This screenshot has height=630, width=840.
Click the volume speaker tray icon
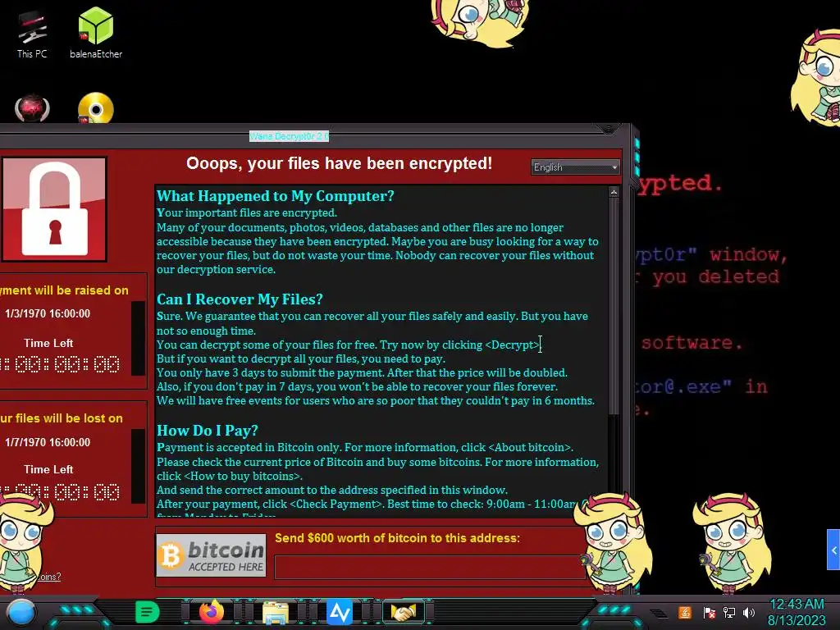point(749,612)
